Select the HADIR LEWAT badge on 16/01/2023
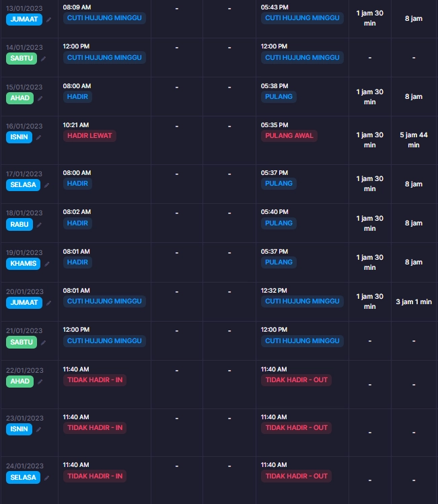 coord(89,136)
